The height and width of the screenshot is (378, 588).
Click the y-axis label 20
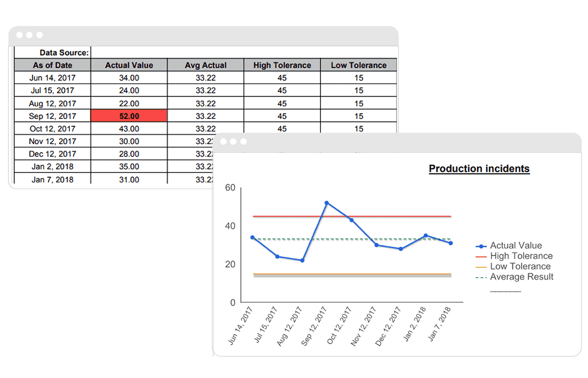(230, 265)
